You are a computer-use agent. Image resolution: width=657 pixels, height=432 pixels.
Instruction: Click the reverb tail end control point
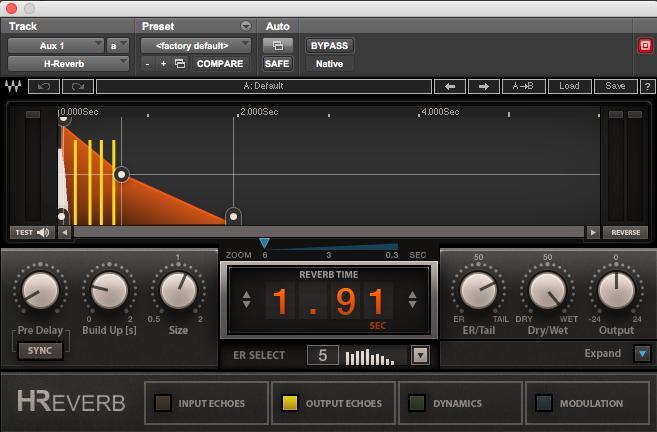click(x=233, y=216)
